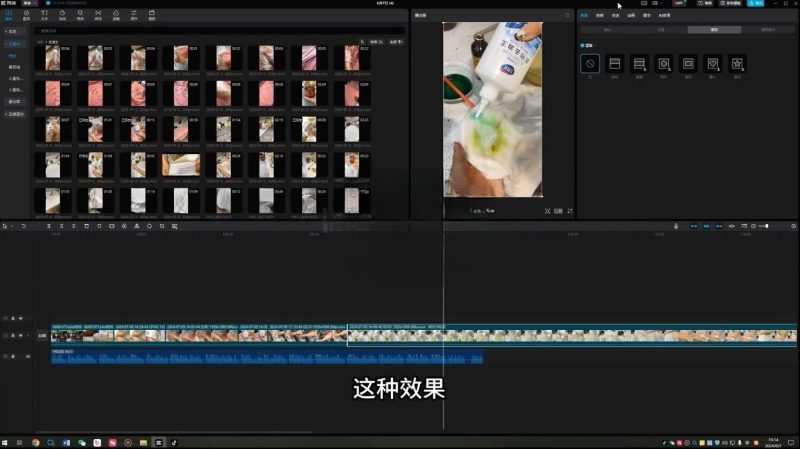Screen dimensions: 800x449
Task: Open Chrome from the Windows taskbar
Action: coord(35,442)
